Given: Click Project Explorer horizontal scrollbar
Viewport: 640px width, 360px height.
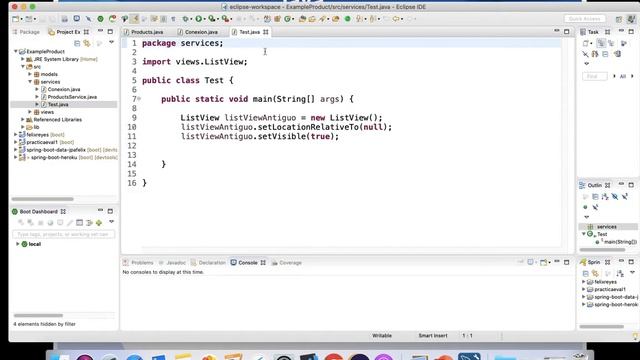Looking at the screenshot, I should click(x=42, y=199).
